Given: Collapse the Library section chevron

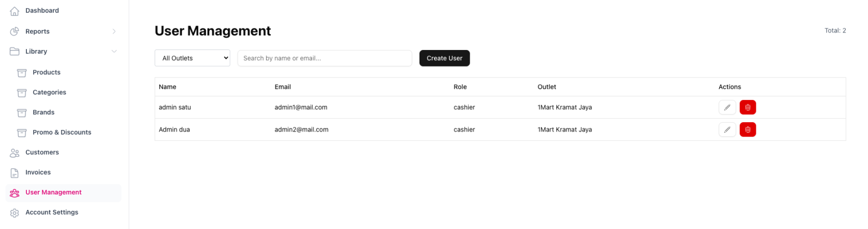Looking at the screenshot, I should point(114,52).
